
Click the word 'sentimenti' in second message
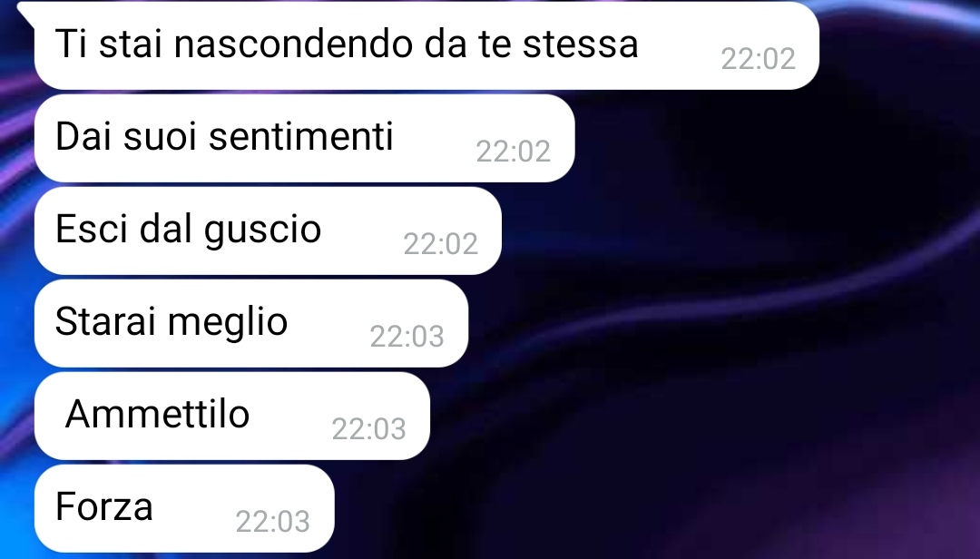(300, 136)
